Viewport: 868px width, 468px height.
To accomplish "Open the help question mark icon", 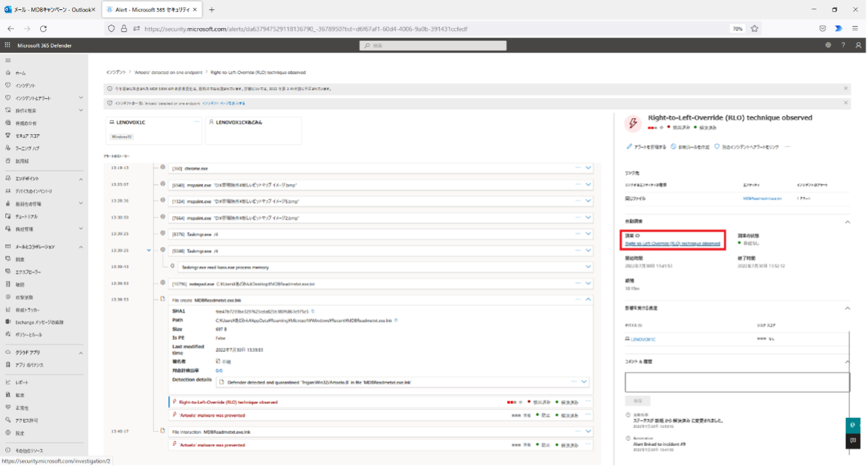I will [843, 45].
